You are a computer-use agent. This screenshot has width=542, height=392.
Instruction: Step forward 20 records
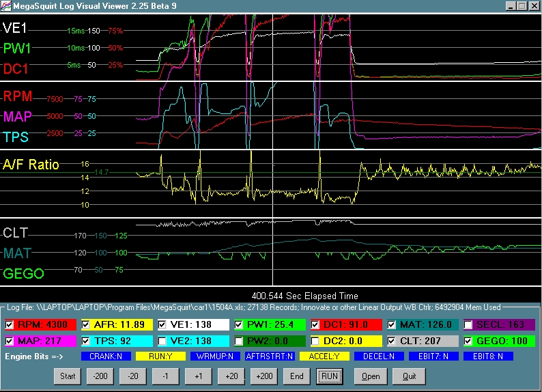[231, 376]
